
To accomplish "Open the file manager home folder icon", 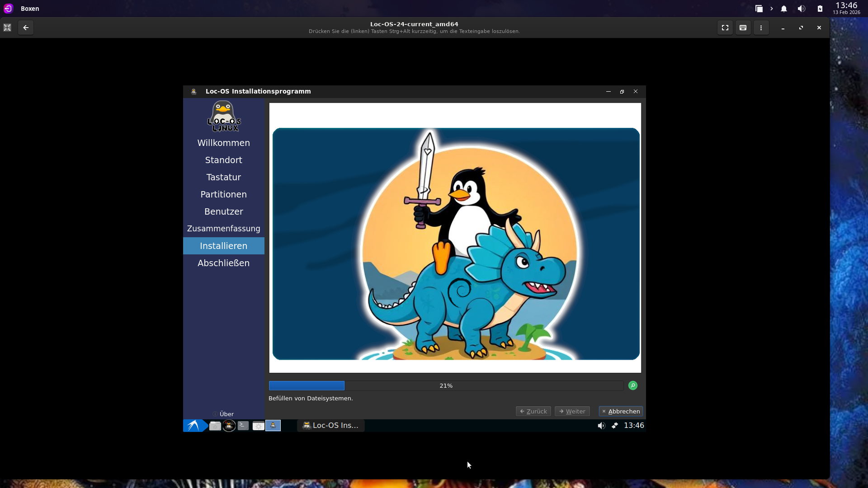I will pos(215,426).
